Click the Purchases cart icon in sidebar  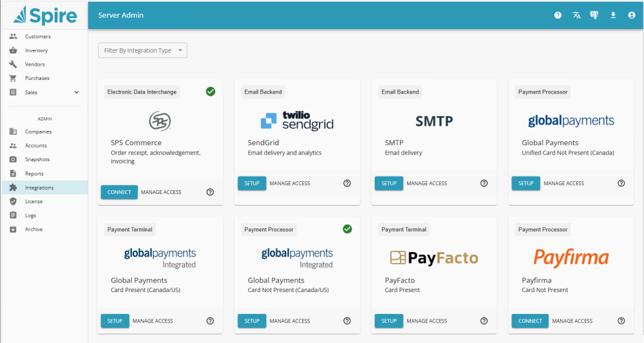[13, 78]
